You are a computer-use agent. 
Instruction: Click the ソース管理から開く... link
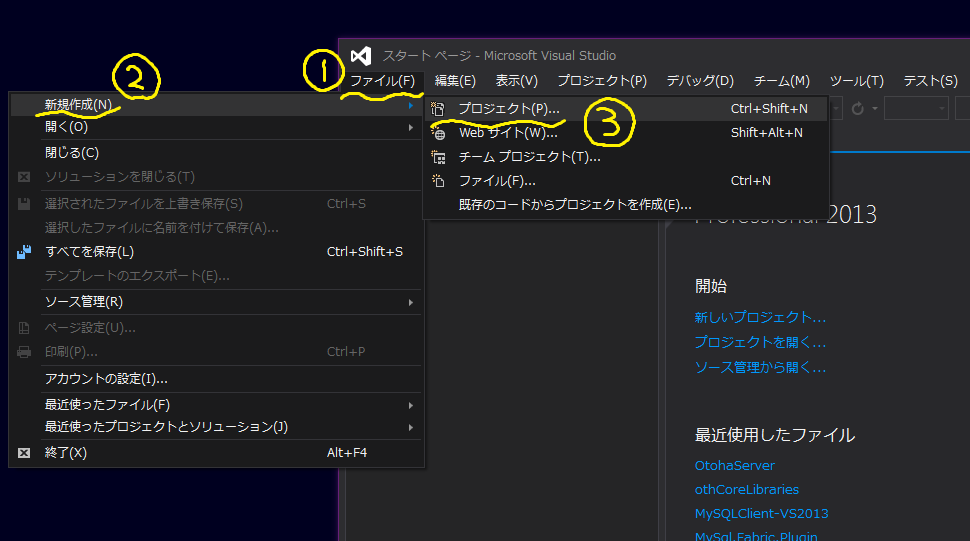[x=760, y=368]
